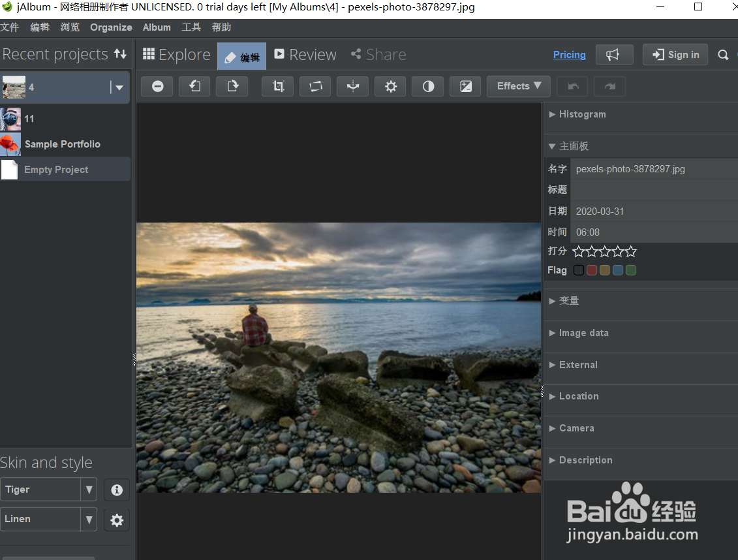
Task: Click the beach photo preview
Action: coord(339,358)
